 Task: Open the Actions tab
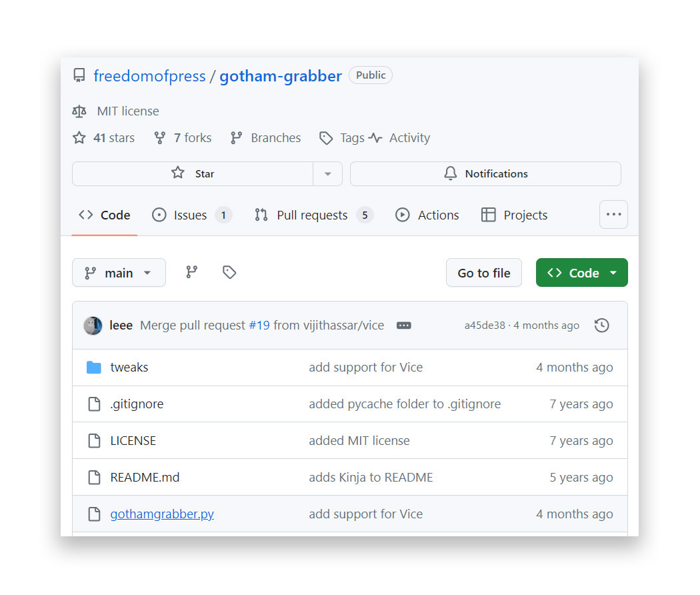427,215
